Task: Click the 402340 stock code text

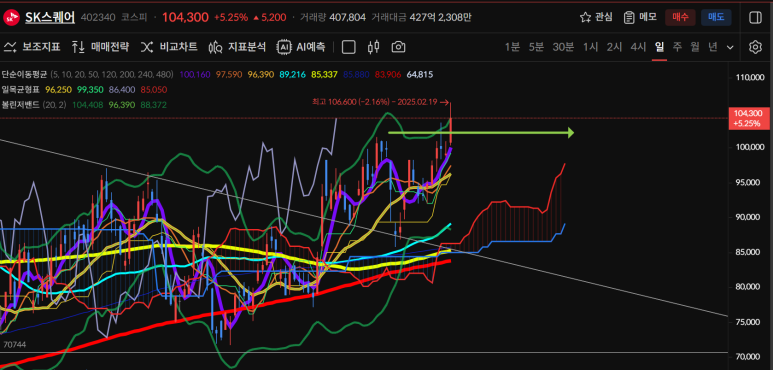Action: 98,17
